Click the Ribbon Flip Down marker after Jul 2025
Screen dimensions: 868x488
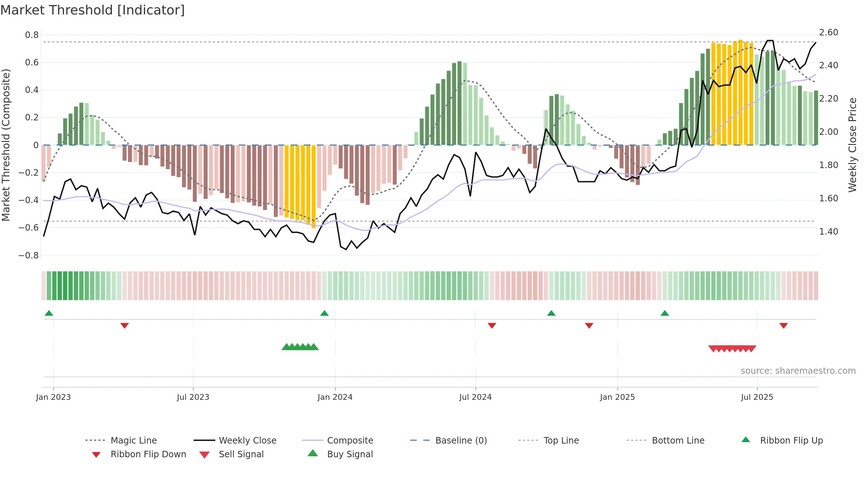[784, 326]
